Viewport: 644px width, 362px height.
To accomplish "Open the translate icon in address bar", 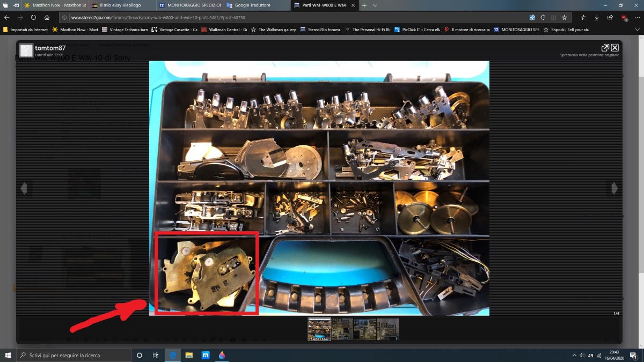I will (532, 17).
